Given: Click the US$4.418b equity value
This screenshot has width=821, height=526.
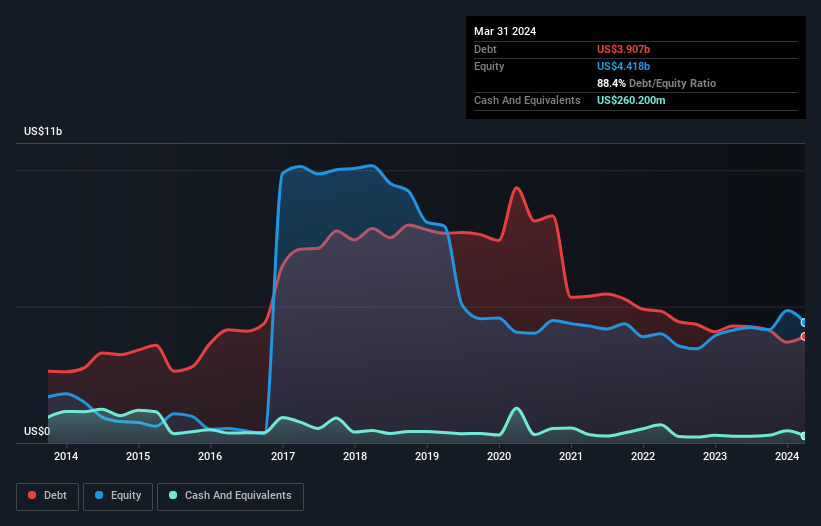Looking at the screenshot, I should [623, 66].
